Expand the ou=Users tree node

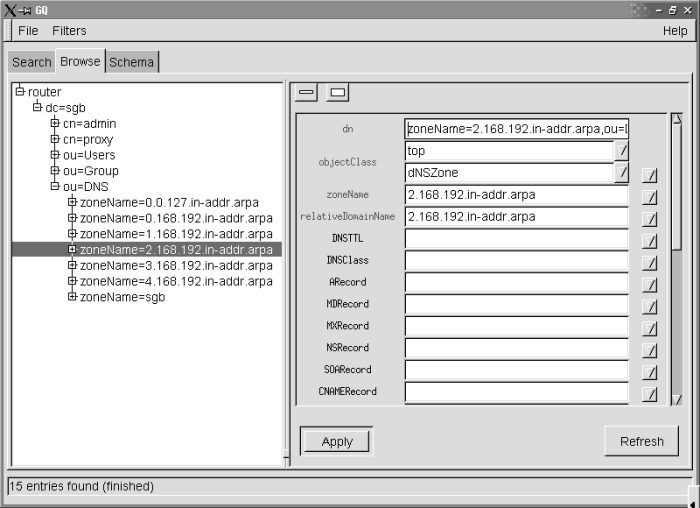pos(55,155)
